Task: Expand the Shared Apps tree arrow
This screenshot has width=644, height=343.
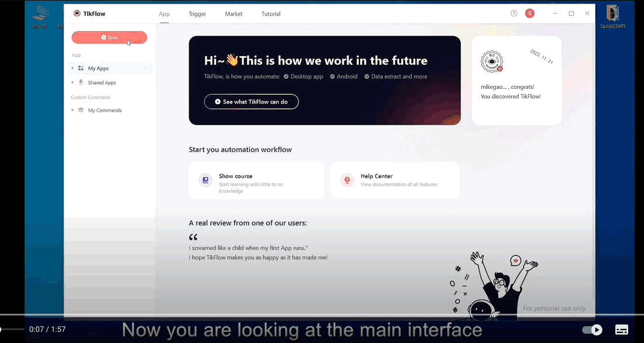Action: click(x=73, y=83)
